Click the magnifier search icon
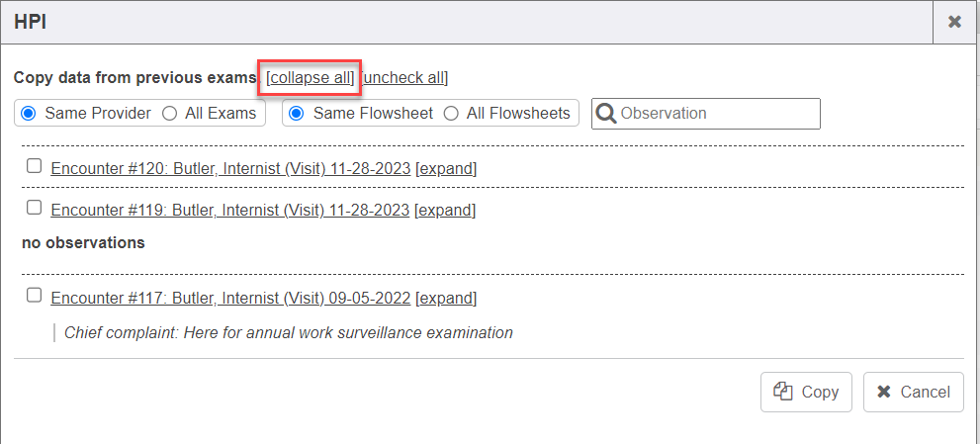Screen dimensions: 980x444 (606, 113)
